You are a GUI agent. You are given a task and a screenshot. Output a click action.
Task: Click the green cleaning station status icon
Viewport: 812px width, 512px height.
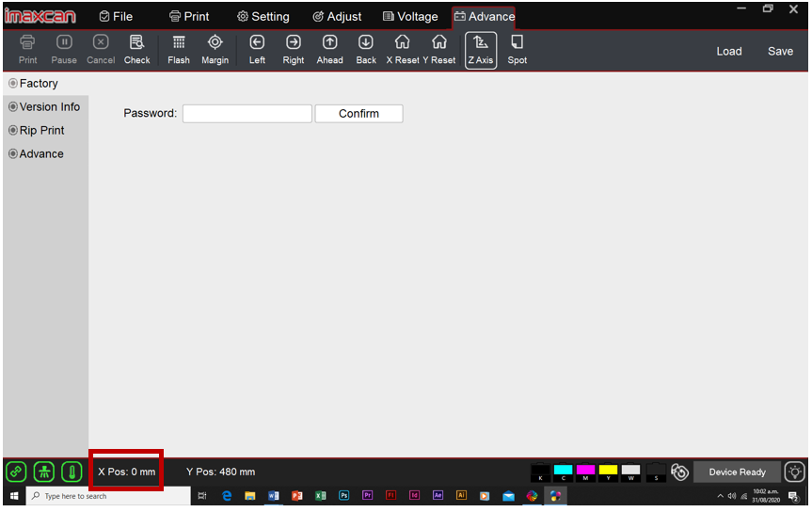[44, 472]
